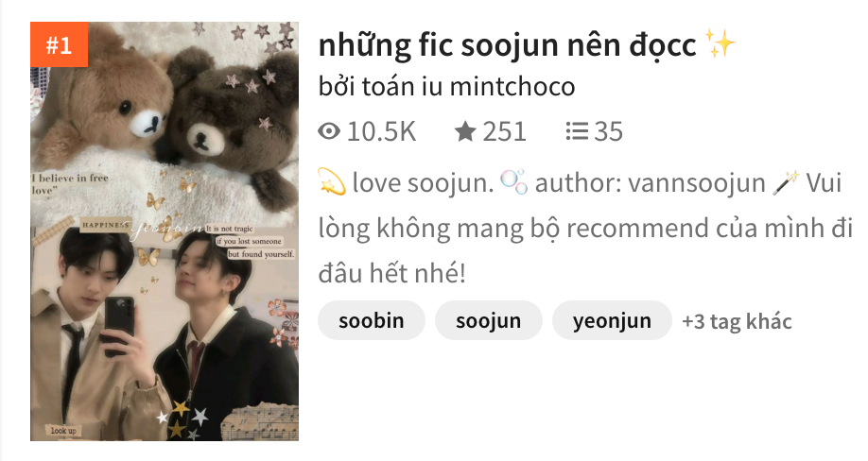Open the story cover thumbnail
The image size is (868, 461).
[x=165, y=231]
